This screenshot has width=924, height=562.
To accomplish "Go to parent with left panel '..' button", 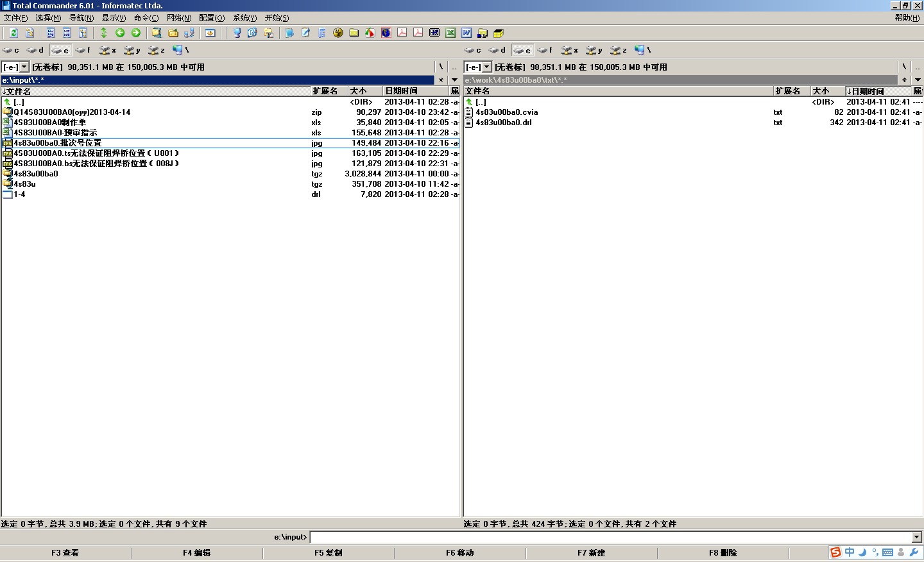I will pos(454,67).
